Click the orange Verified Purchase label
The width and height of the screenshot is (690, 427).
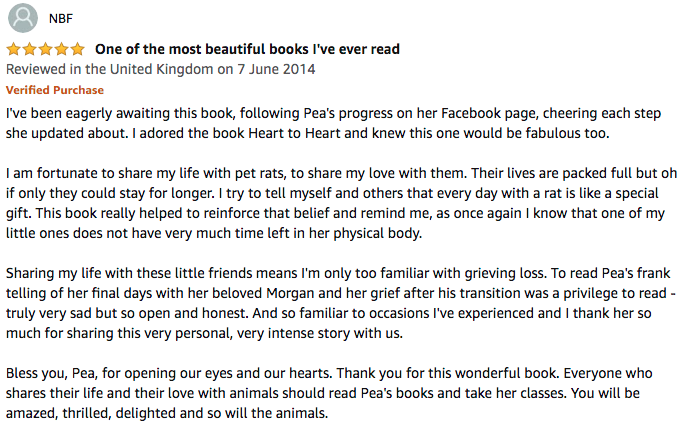pyautogui.click(x=55, y=90)
